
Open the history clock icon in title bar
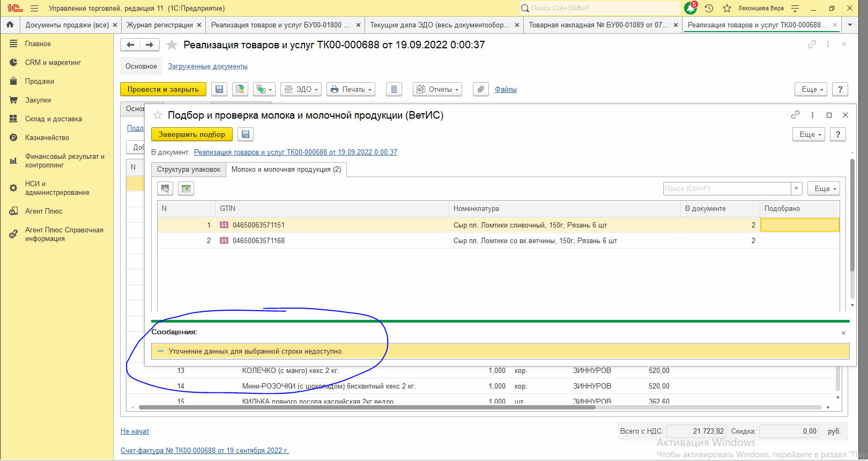coord(709,8)
